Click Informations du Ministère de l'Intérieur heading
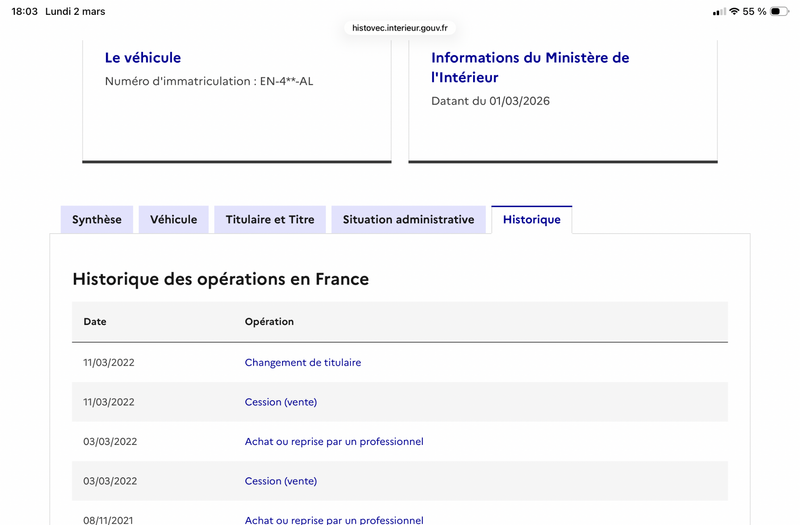This screenshot has width=800, height=525. click(530, 67)
